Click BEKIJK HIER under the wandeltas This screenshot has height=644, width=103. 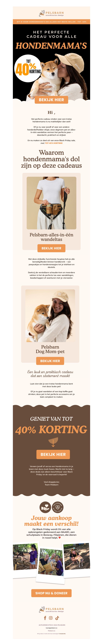[x=51, y=248]
